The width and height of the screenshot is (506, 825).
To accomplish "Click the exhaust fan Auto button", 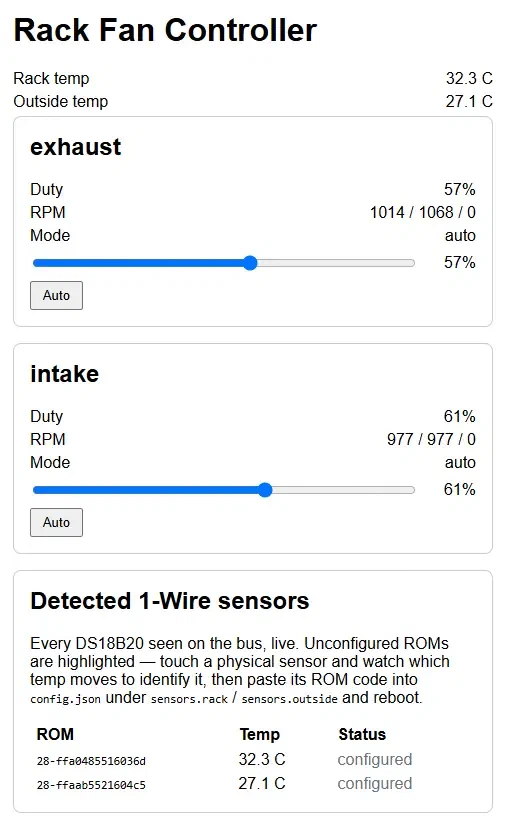I will pos(56,295).
